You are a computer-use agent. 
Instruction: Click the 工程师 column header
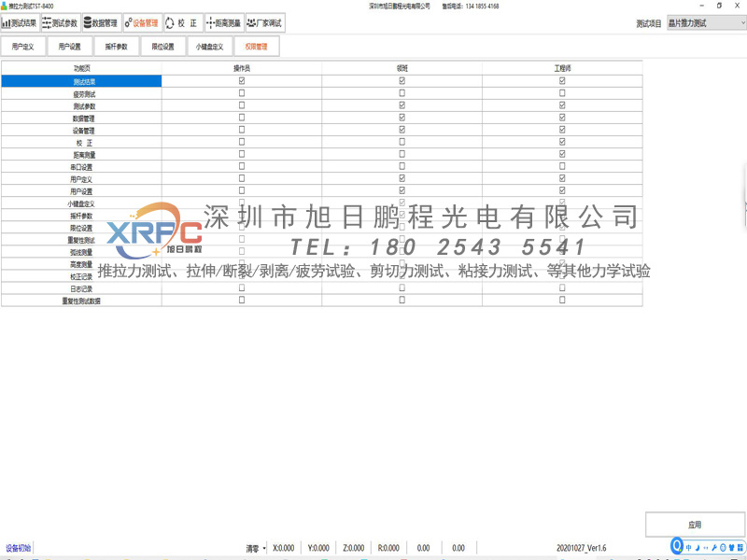coord(562,68)
